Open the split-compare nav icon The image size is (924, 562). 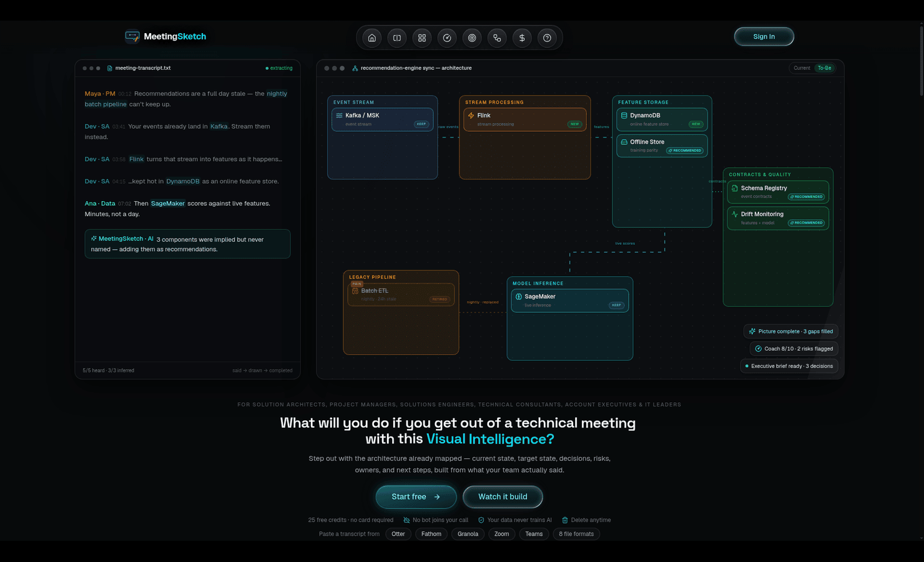[x=397, y=38]
